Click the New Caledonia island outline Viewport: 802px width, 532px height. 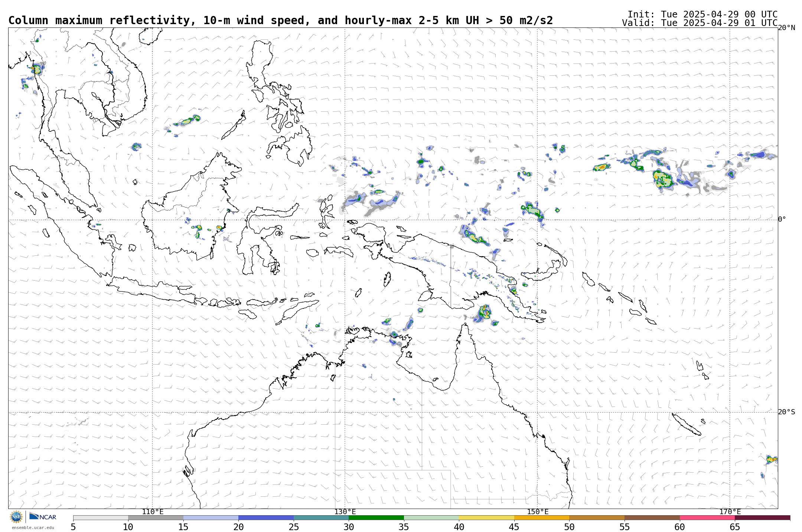[x=686, y=424]
